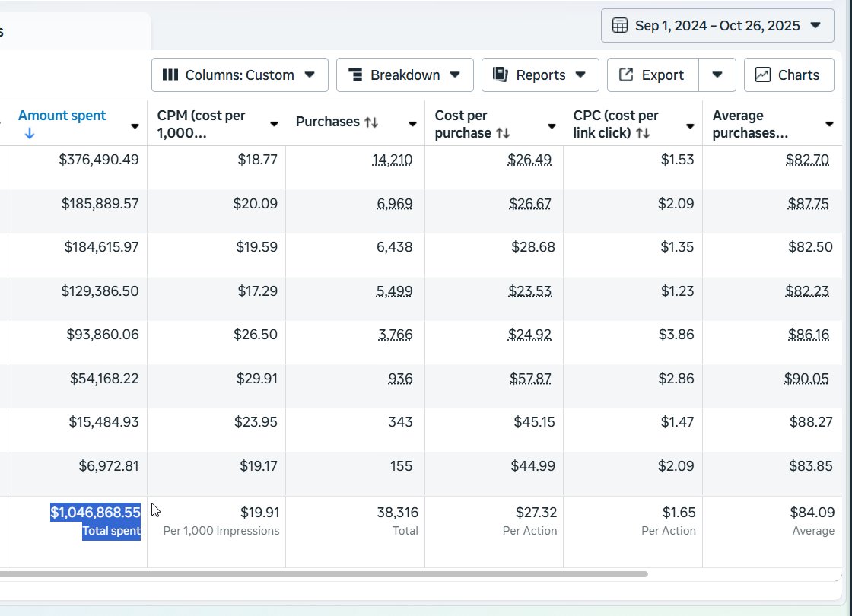Click CPC value $3.86
This screenshot has width=852, height=616.
676,335
